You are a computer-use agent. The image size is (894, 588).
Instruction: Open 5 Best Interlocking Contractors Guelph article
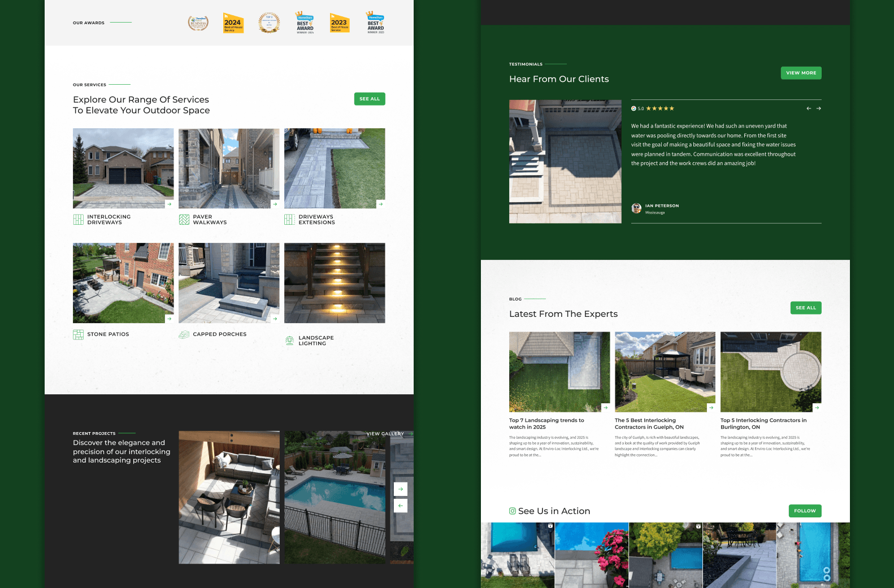(x=649, y=424)
